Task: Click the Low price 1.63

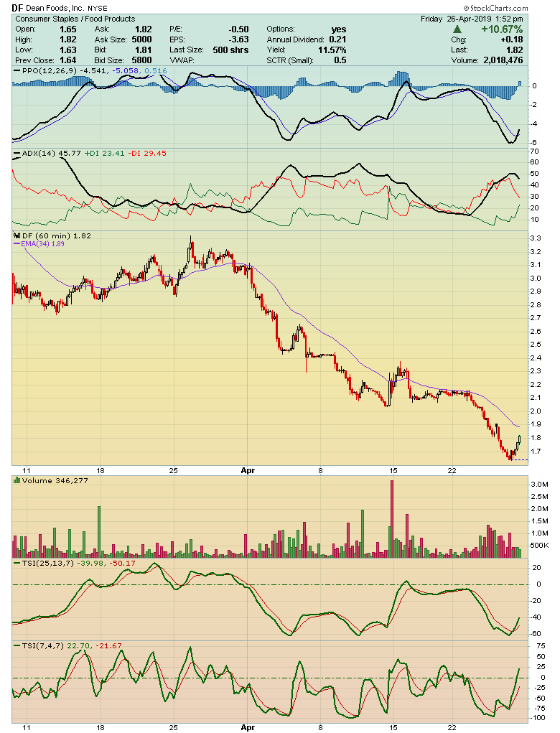Action: [x=67, y=50]
